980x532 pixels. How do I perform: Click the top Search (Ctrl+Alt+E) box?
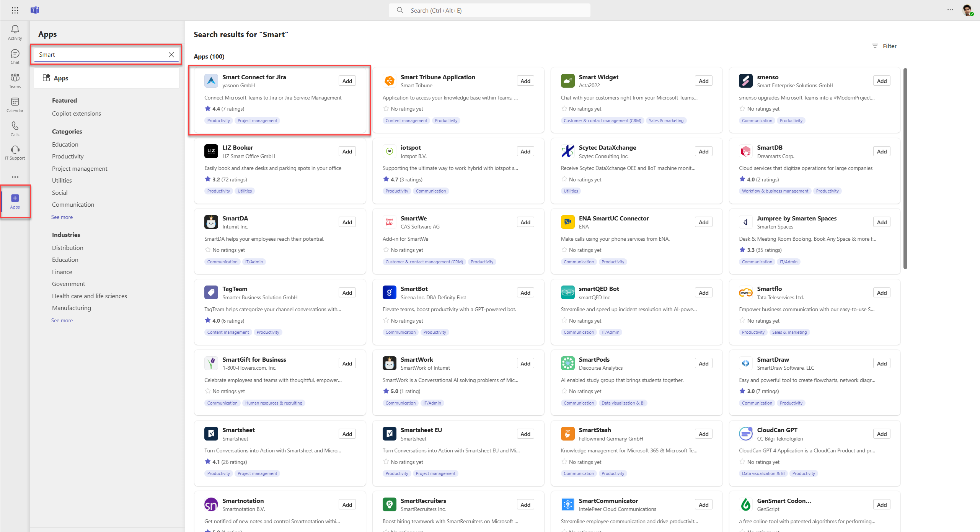[489, 10]
